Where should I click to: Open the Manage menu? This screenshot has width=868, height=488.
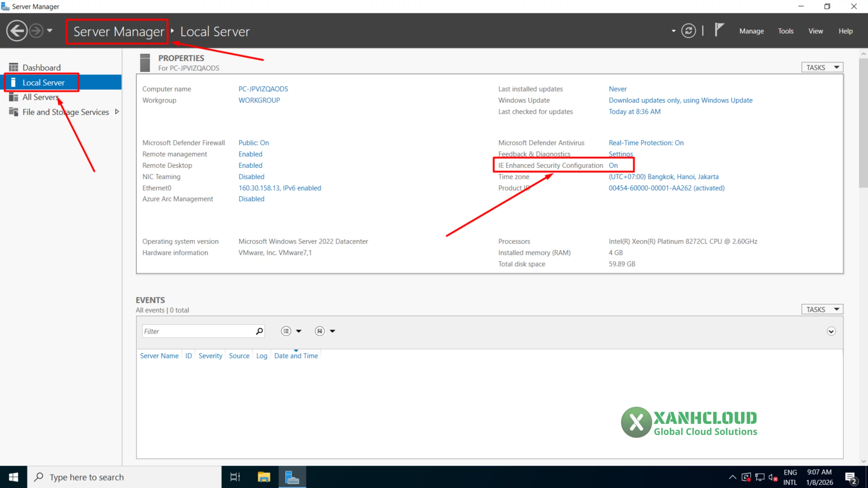pos(751,30)
